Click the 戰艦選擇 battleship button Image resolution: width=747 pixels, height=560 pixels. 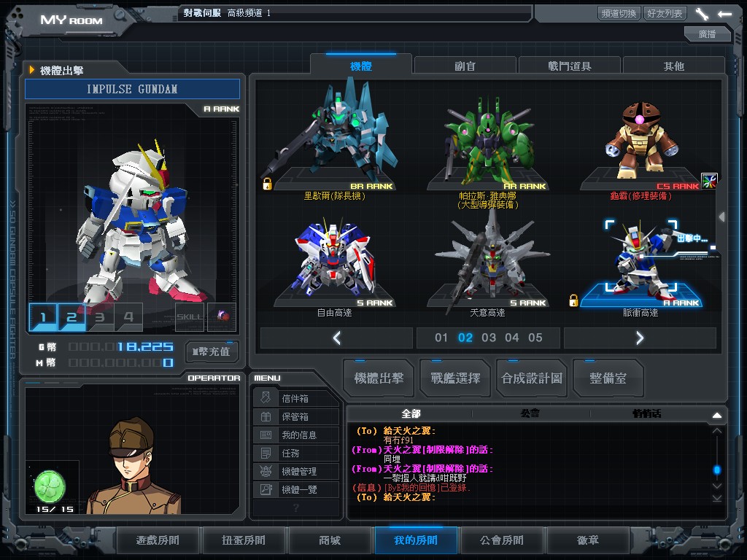pyautogui.click(x=455, y=378)
